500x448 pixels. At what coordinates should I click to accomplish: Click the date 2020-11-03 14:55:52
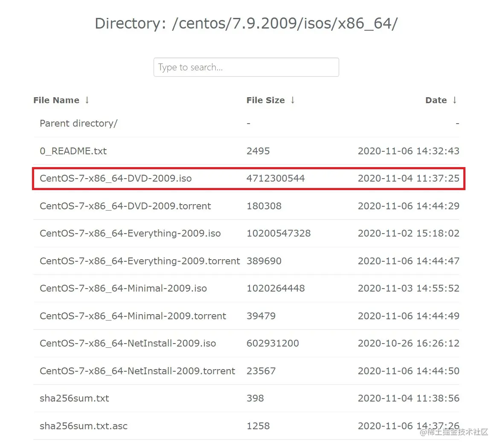click(408, 288)
